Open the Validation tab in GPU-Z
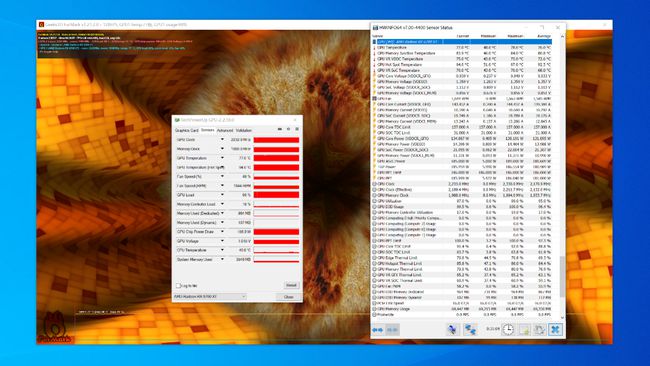The height and width of the screenshot is (366, 650). pyautogui.click(x=244, y=130)
